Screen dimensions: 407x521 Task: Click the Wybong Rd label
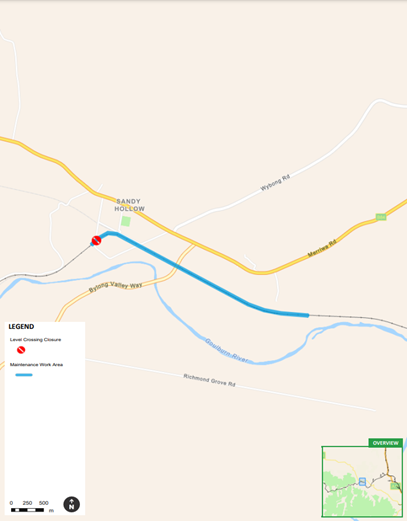(275, 183)
